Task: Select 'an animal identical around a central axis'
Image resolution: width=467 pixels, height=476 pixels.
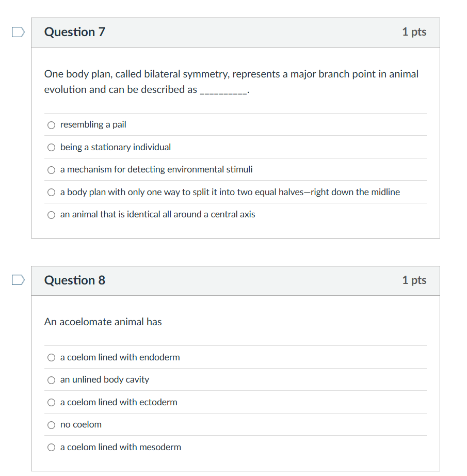Action: 51,214
